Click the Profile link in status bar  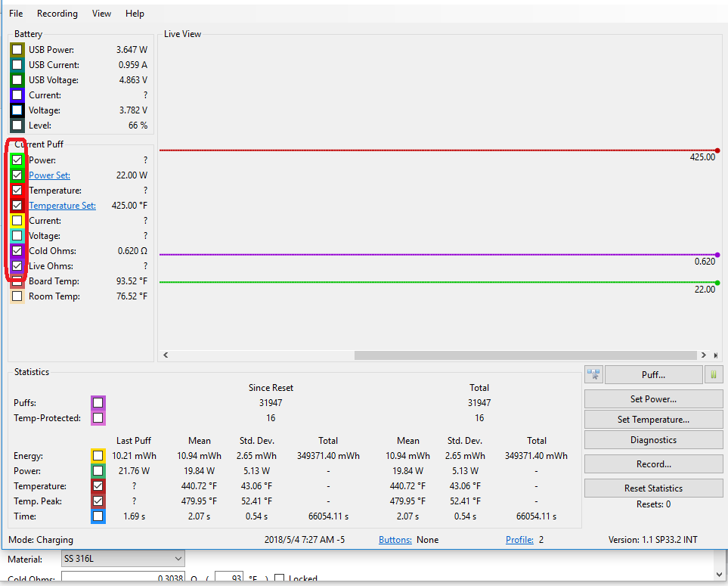tap(519, 540)
